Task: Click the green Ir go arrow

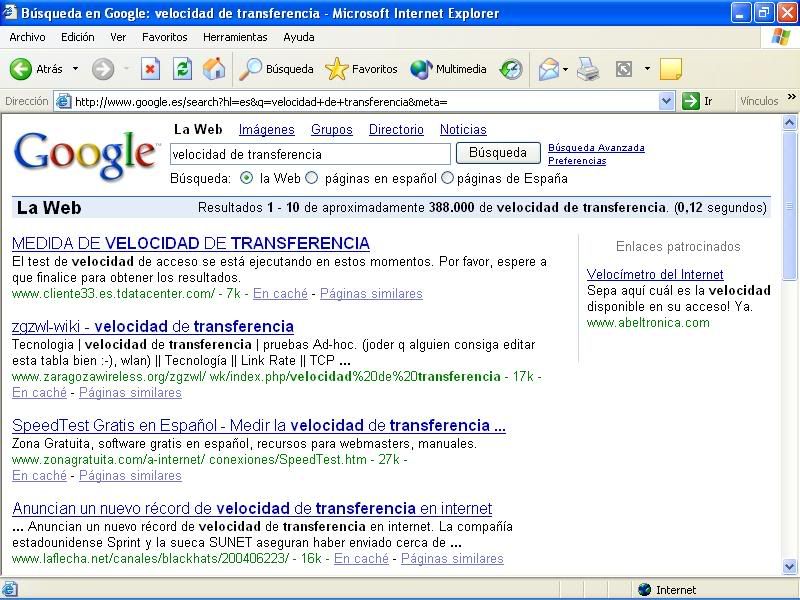Action: coord(690,101)
